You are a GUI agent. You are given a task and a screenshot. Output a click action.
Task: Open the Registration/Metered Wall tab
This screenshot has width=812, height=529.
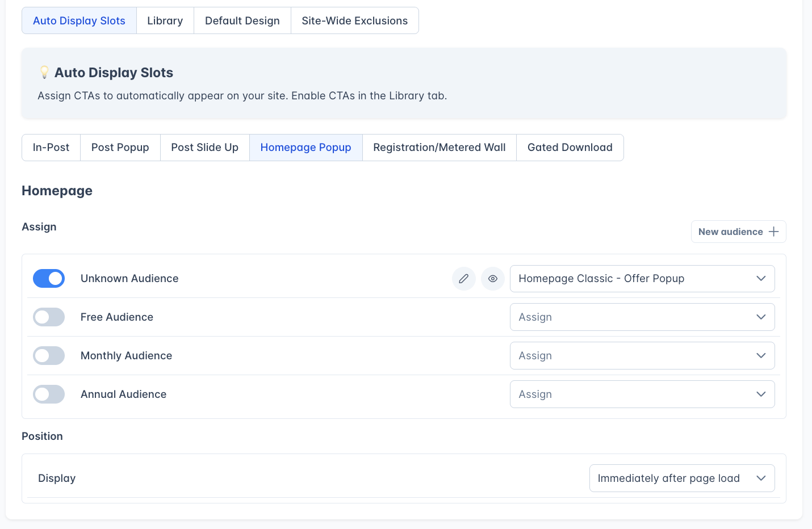pyautogui.click(x=440, y=148)
